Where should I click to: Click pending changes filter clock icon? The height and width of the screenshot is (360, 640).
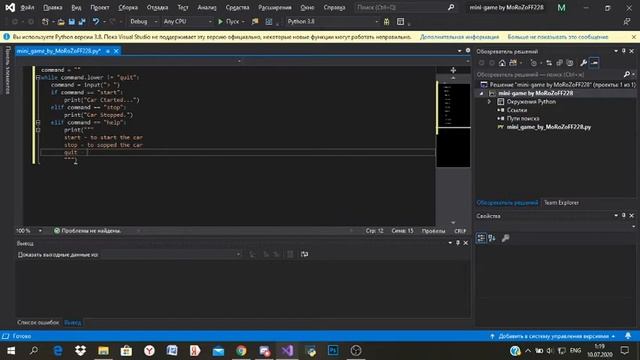point(533,63)
